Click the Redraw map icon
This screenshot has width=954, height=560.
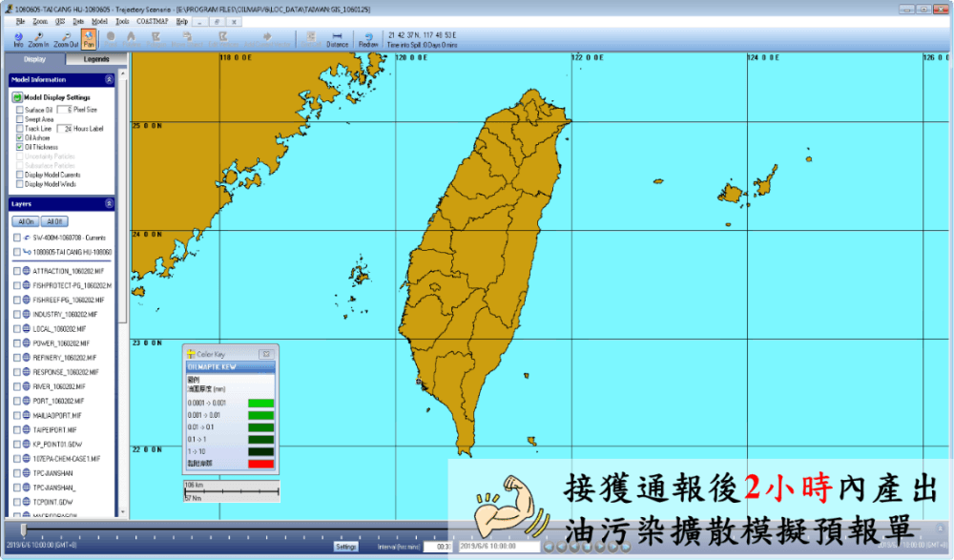coord(368,37)
